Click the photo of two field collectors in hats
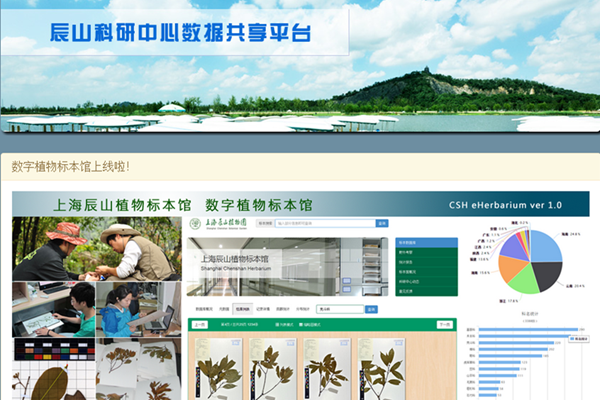 [97, 249]
